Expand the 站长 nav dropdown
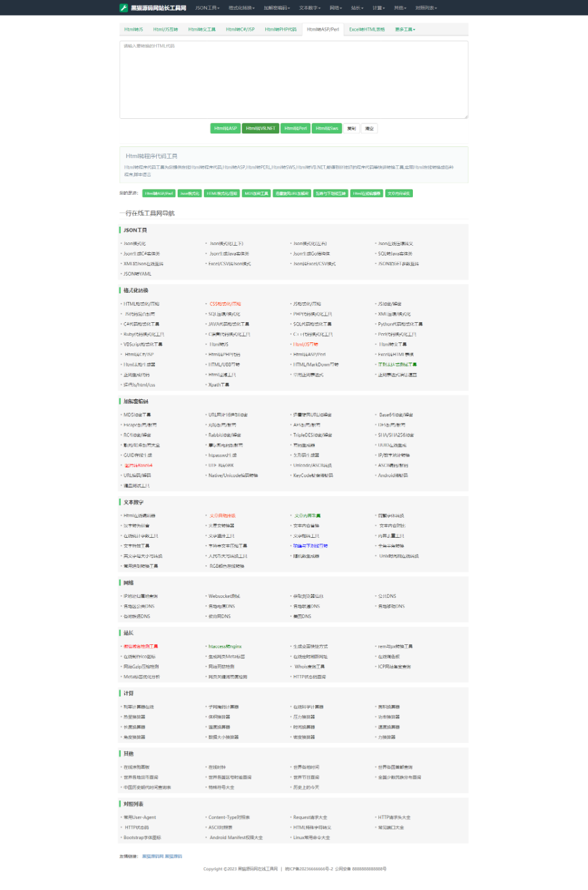Image resolution: width=588 pixels, height=890 pixels. (x=357, y=8)
